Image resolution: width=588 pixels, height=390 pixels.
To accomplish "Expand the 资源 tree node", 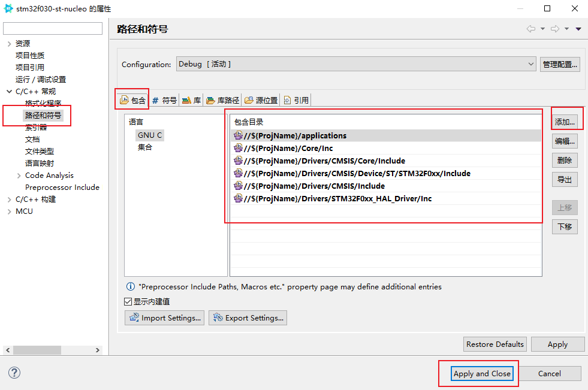I will click(9, 44).
